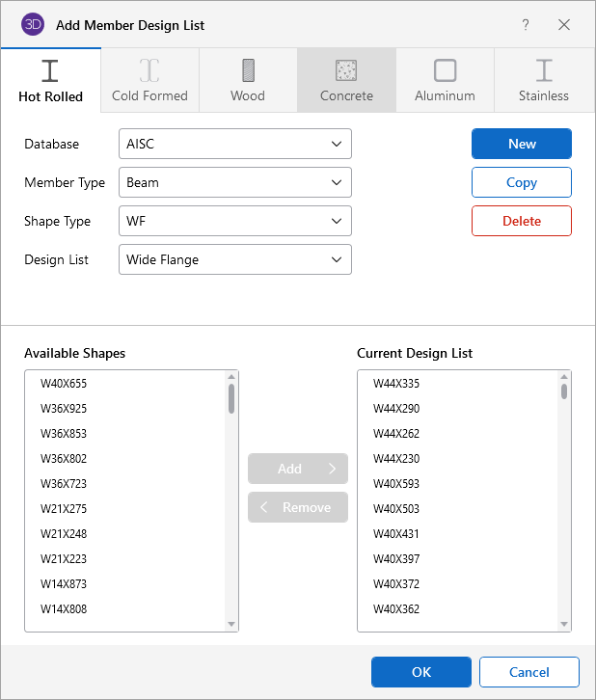Screen dimensions: 596x700
Task: Select W40X593 in Current Design List
Action: click(x=396, y=484)
